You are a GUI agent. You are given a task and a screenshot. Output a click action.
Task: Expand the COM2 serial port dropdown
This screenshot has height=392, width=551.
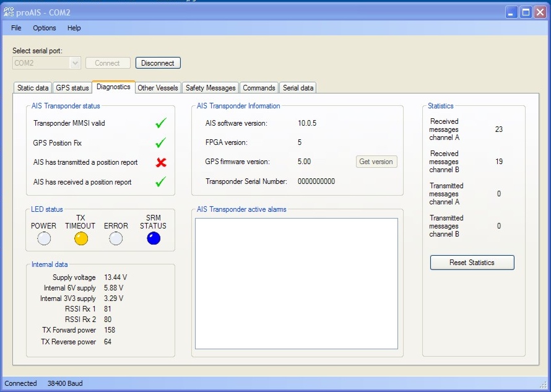(75, 63)
